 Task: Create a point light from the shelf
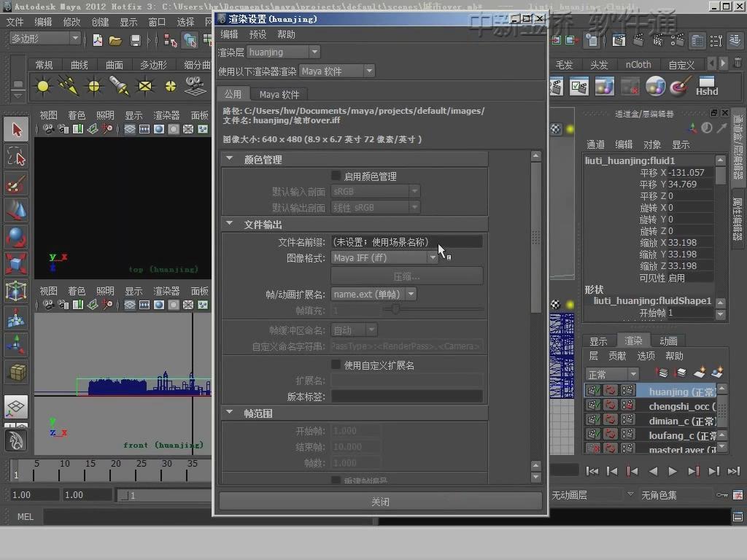pyautogui.click(x=94, y=86)
